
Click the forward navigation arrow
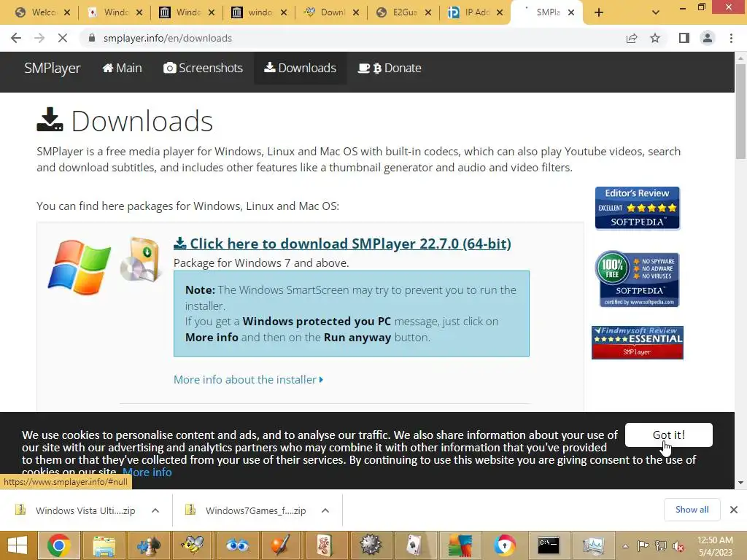pos(39,38)
